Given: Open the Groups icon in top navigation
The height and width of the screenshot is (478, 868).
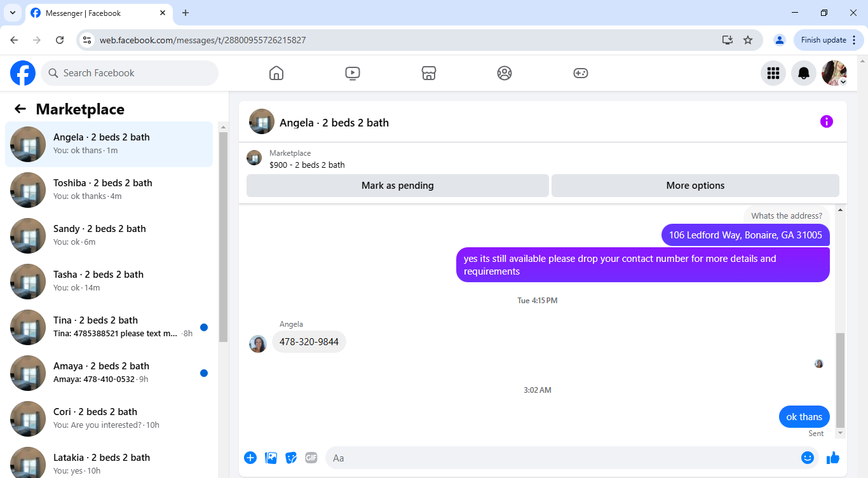Looking at the screenshot, I should click(505, 73).
